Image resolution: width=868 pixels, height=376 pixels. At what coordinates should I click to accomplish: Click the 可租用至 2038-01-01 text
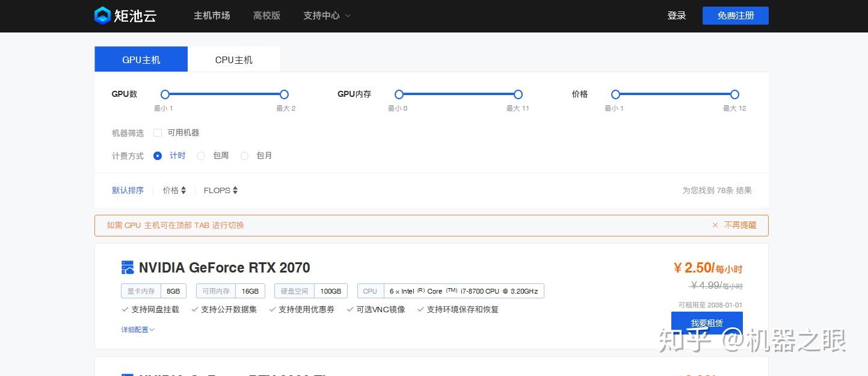[710, 305]
